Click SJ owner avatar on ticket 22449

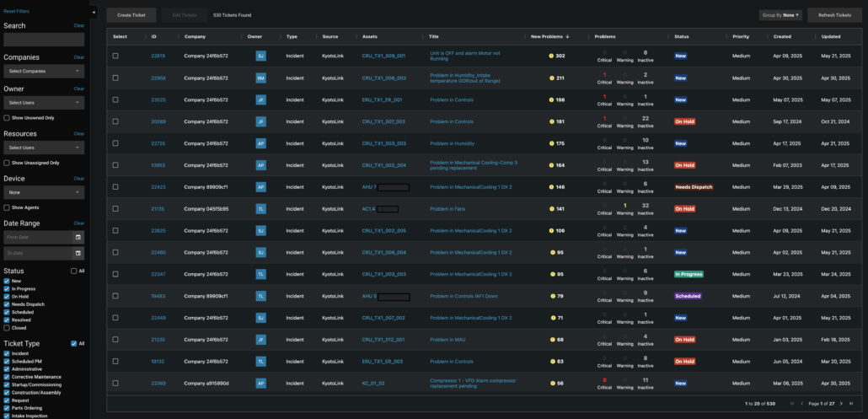point(260,318)
